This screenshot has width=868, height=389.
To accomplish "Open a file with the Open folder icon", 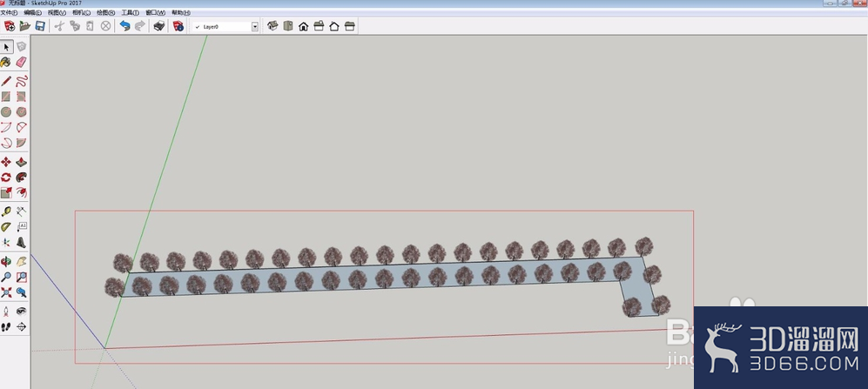I will click(25, 26).
